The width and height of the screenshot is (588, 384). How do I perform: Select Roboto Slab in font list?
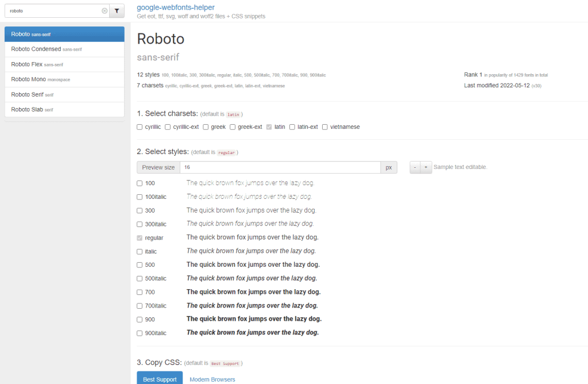64,110
